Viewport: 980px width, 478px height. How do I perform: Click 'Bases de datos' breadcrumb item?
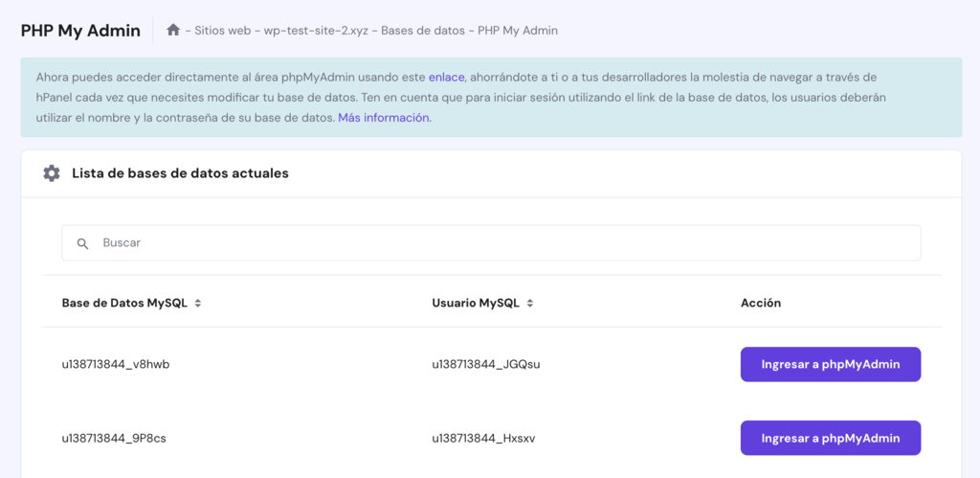coord(423,30)
